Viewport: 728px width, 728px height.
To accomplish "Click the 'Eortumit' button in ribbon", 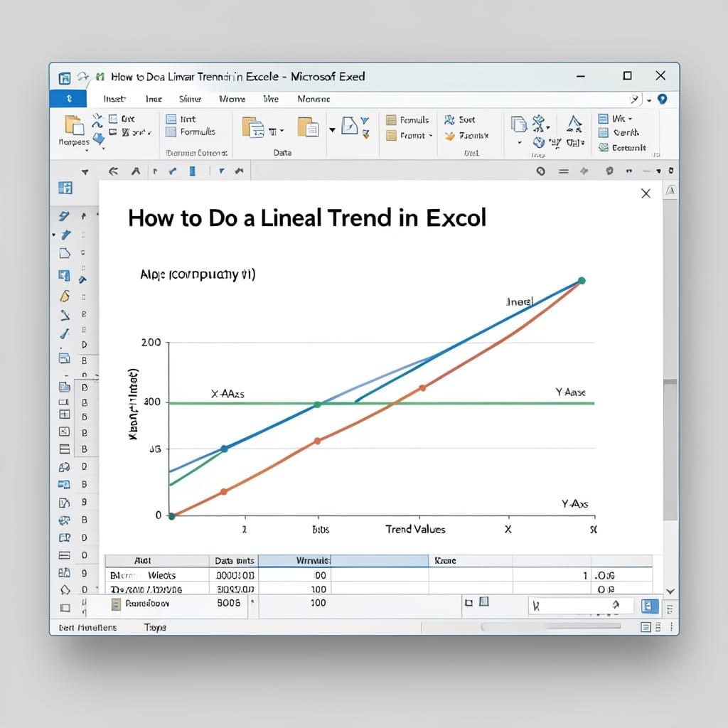I will pyautogui.click(x=622, y=148).
